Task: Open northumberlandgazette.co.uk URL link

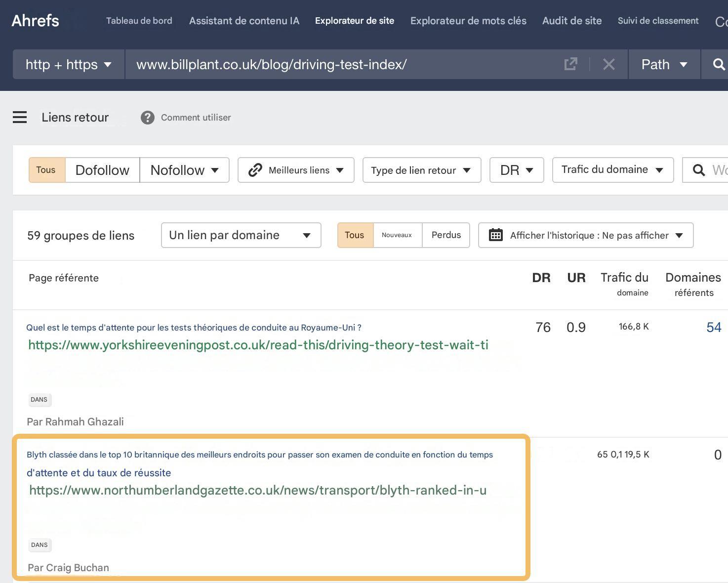Action: coord(258,490)
